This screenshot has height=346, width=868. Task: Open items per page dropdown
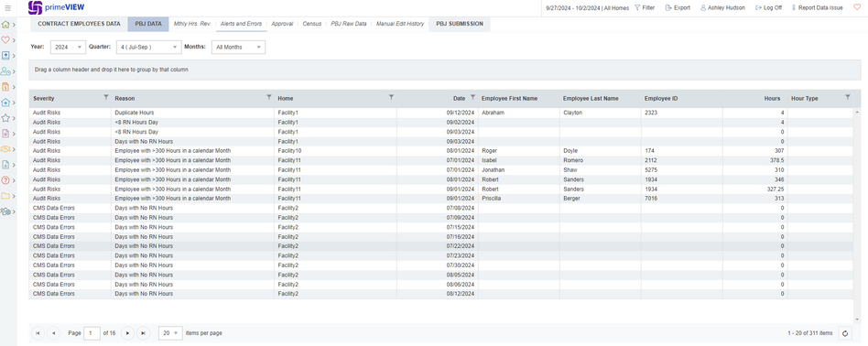click(170, 332)
